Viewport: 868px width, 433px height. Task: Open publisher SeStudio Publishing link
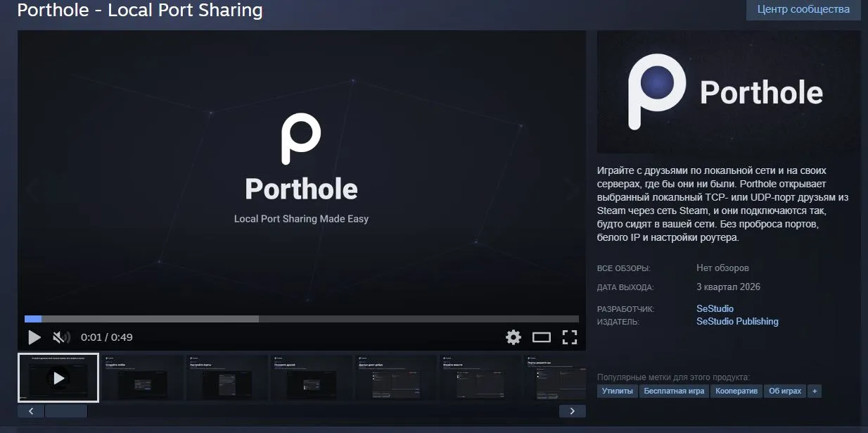point(737,321)
